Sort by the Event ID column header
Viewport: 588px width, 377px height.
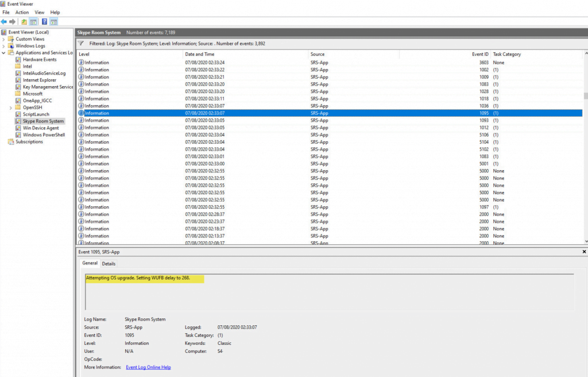480,54
